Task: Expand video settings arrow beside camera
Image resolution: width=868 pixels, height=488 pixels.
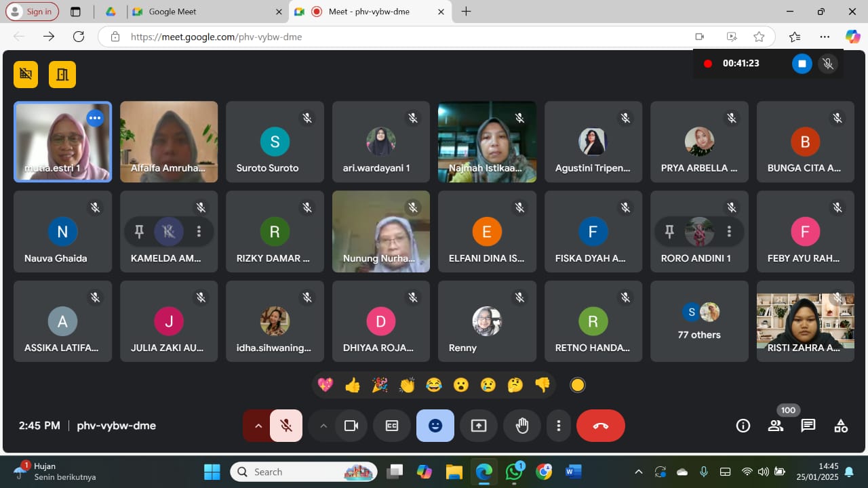Action: tap(323, 426)
